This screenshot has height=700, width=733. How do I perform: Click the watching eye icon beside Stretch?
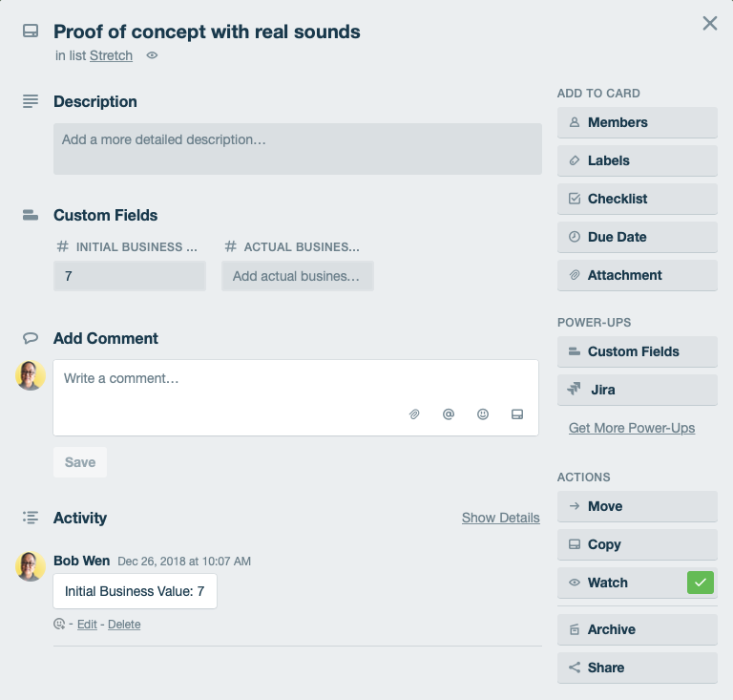click(x=152, y=56)
